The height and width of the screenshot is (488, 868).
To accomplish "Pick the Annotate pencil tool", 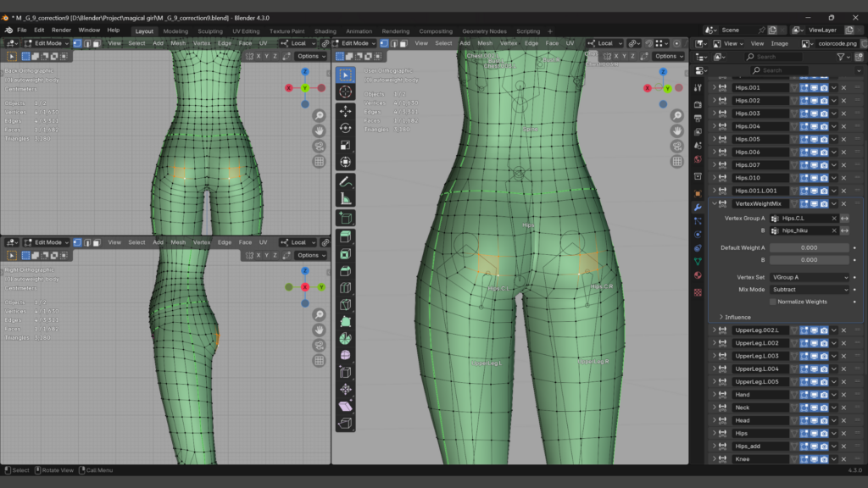I will click(345, 181).
